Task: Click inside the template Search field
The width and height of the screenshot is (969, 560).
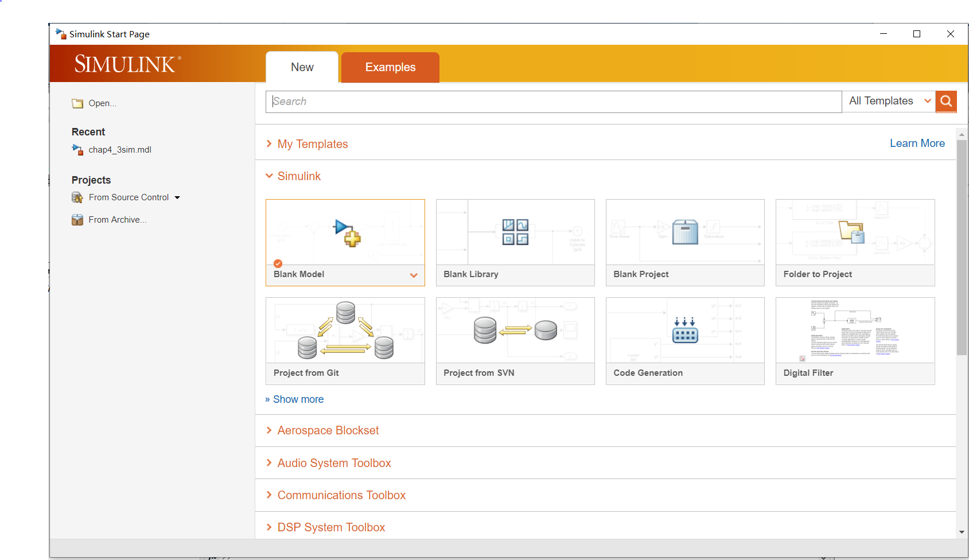Action: point(554,102)
